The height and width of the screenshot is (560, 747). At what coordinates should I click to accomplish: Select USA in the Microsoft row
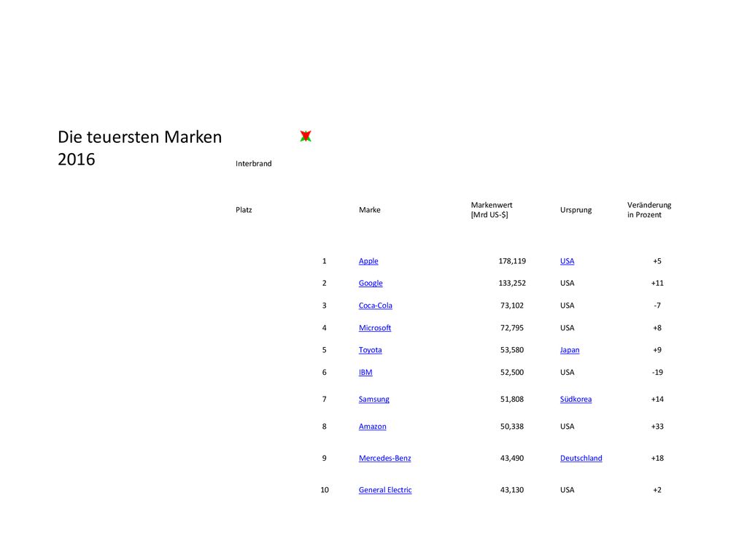pyautogui.click(x=568, y=327)
